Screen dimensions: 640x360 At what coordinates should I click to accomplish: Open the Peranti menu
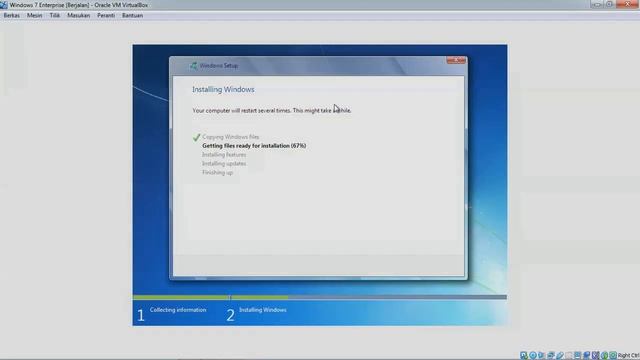106,16
